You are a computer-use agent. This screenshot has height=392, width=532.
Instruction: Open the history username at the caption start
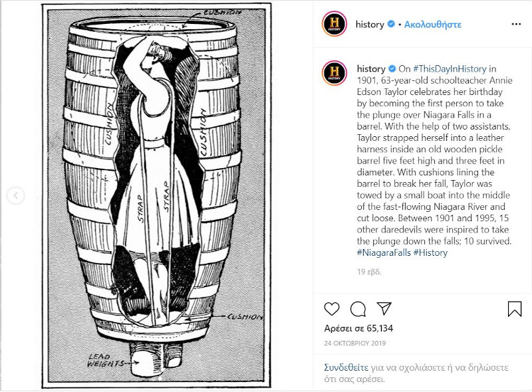pos(371,69)
